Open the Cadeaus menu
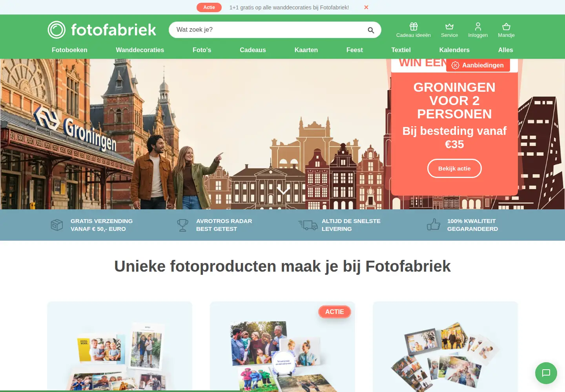Viewport: 565px width, 392px height. pyautogui.click(x=253, y=50)
